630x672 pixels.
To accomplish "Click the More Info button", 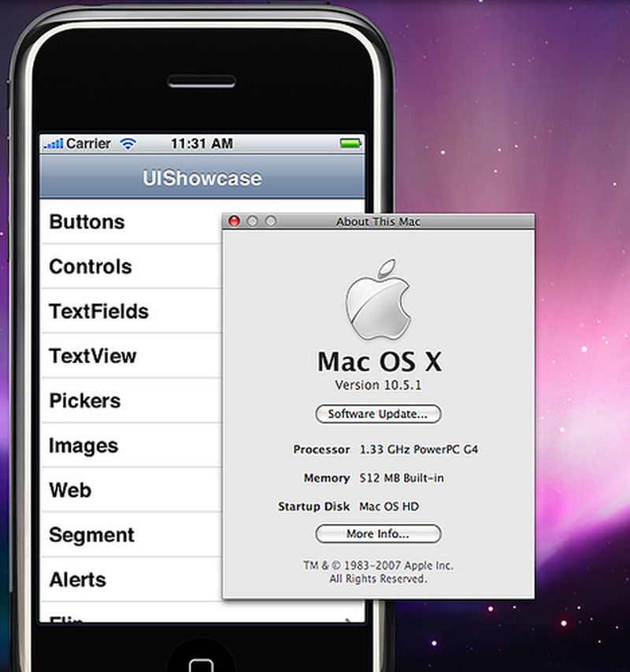I will coord(377,534).
